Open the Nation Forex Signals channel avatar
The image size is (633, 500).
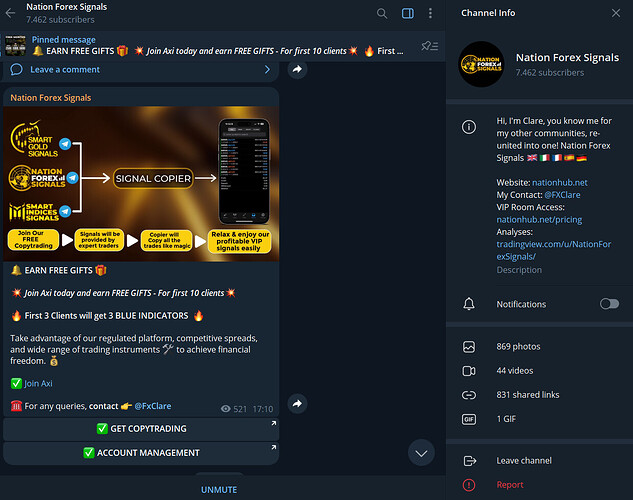pos(481,64)
